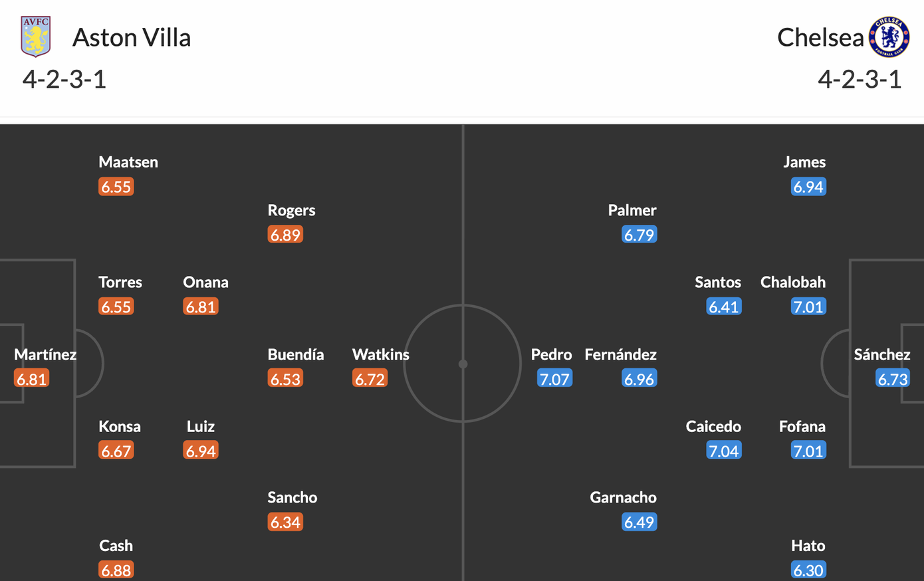Select the Buendía player name

click(x=296, y=354)
